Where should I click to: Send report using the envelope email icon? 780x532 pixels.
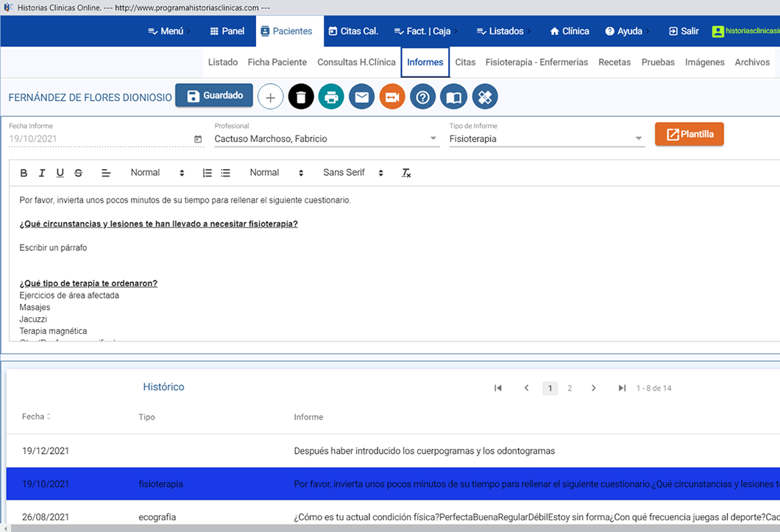[x=362, y=97]
